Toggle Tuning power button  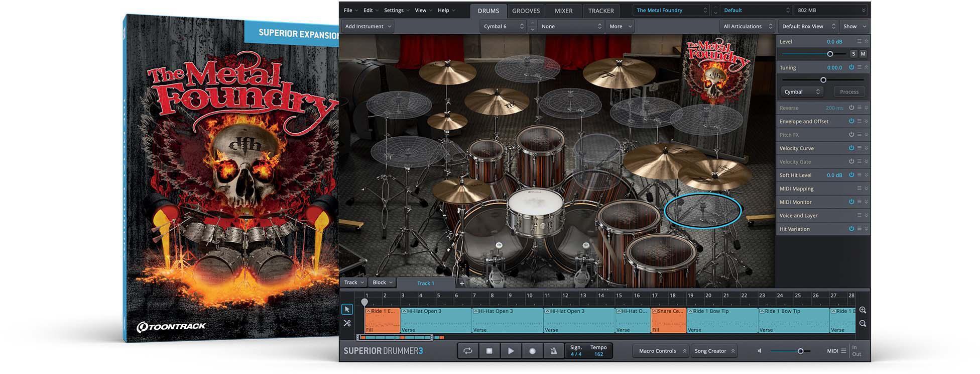tap(851, 67)
